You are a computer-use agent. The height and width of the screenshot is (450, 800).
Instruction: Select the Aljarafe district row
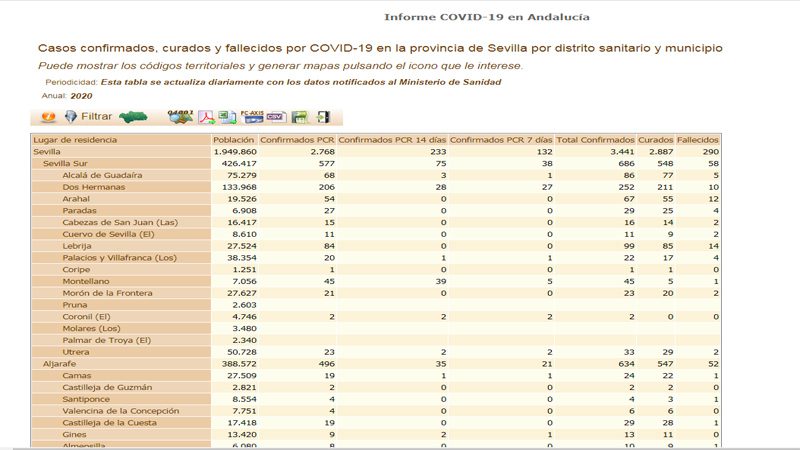pos(59,363)
